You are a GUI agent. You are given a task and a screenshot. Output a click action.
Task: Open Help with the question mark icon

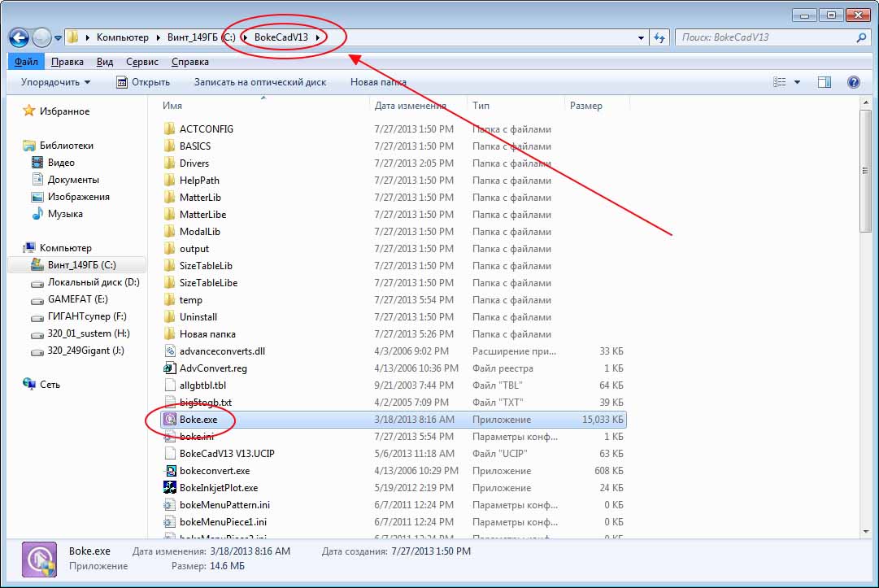(x=853, y=82)
